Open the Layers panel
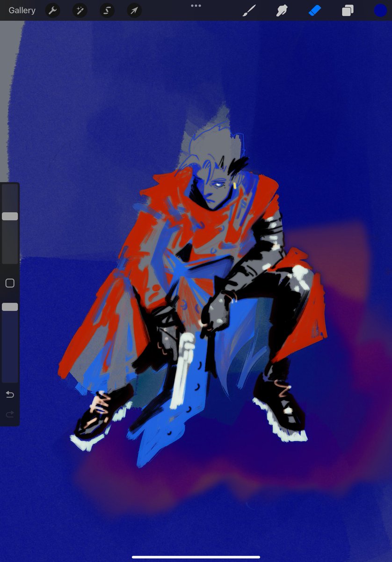This screenshot has height=562, width=392. (x=348, y=10)
